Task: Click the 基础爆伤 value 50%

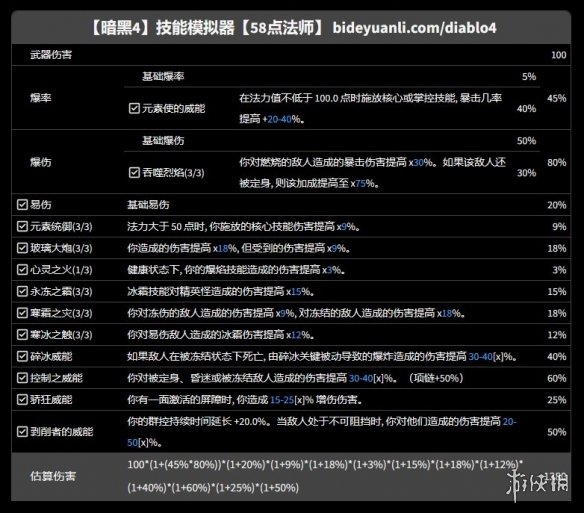Action: click(x=526, y=141)
